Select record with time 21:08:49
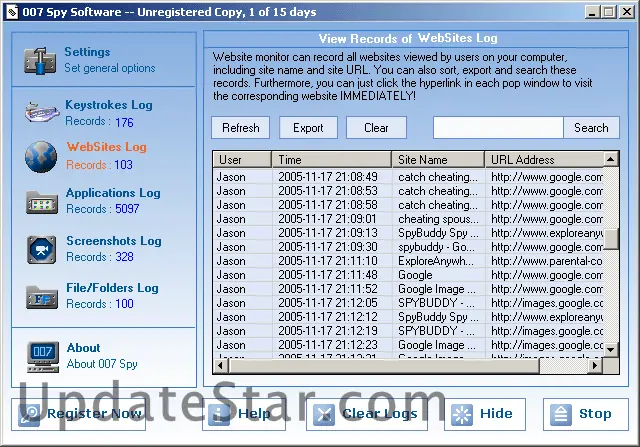Viewport: 640px width, 447px height. click(408, 177)
